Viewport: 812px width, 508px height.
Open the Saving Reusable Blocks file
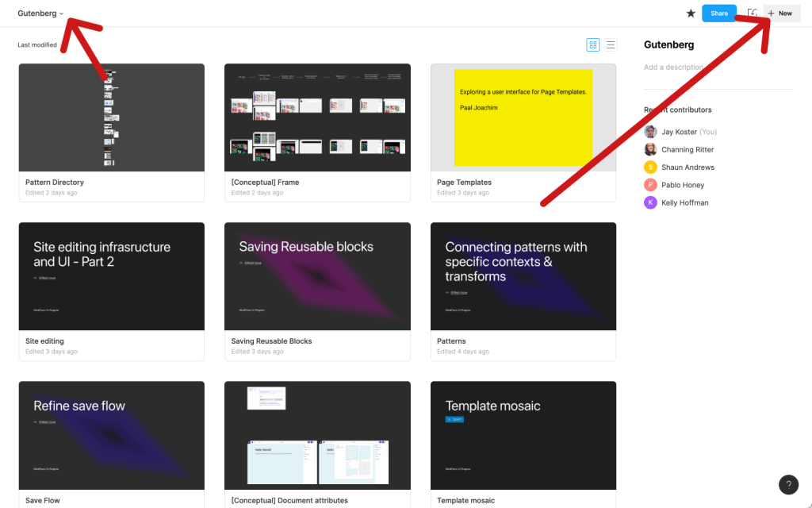pyautogui.click(x=317, y=276)
